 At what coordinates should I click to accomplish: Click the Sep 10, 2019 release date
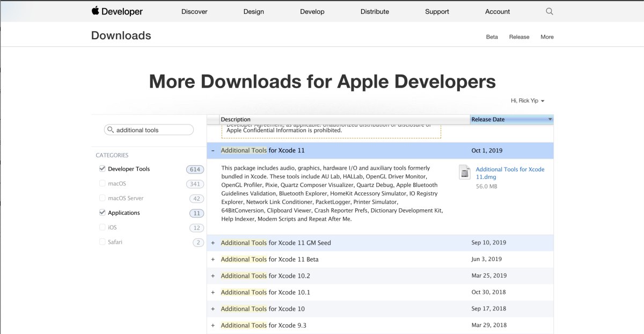488,243
